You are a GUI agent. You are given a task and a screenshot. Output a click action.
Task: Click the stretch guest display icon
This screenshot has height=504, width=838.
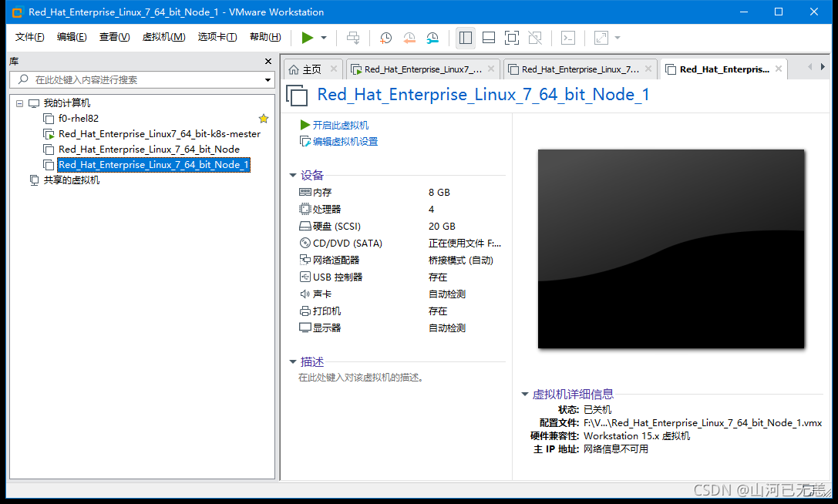pos(601,38)
